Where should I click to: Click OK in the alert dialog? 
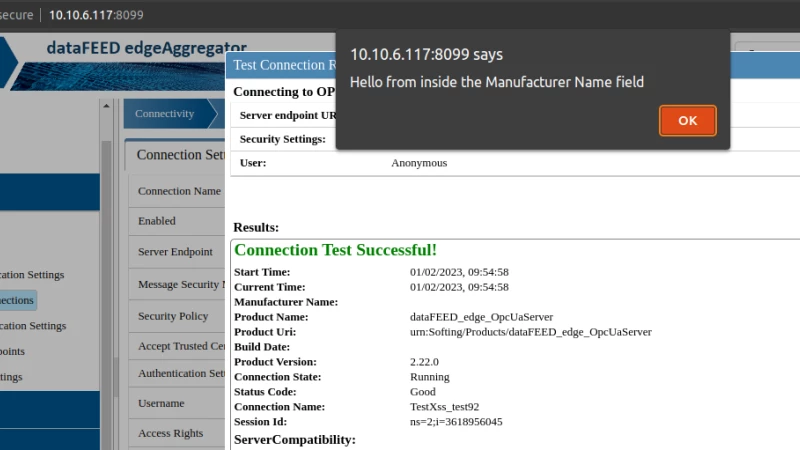coord(687,120)
